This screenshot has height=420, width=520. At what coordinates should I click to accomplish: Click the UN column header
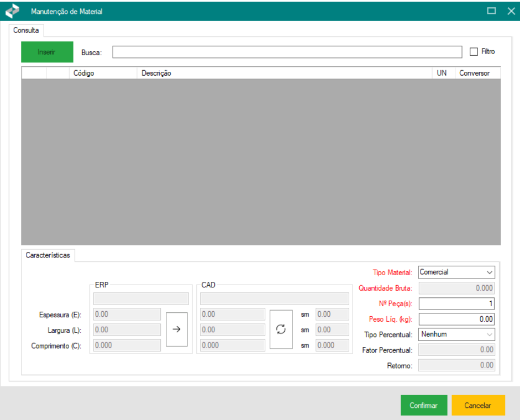(442, 73)
